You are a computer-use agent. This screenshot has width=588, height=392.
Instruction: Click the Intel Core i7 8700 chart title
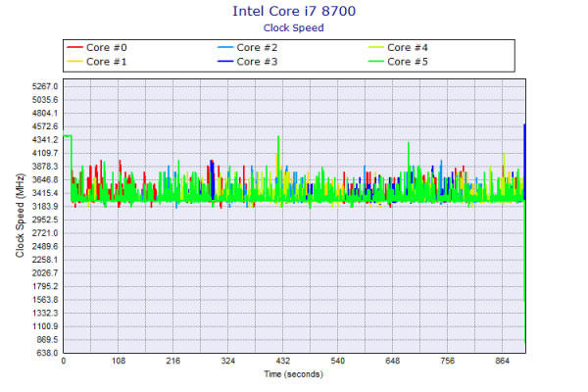(x=294, y=11)
